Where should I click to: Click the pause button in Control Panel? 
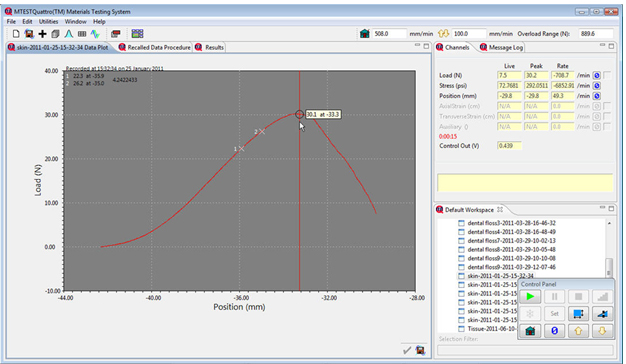(554, 297)
